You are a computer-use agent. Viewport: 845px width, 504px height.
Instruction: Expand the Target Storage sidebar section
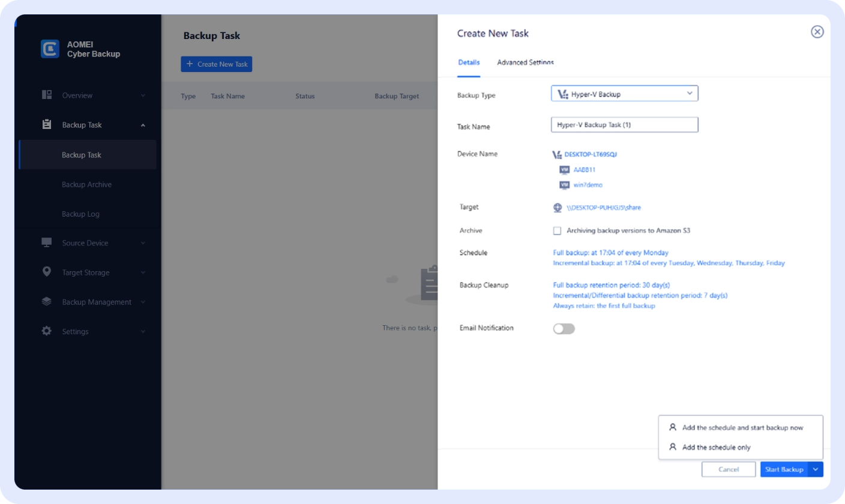143,272
